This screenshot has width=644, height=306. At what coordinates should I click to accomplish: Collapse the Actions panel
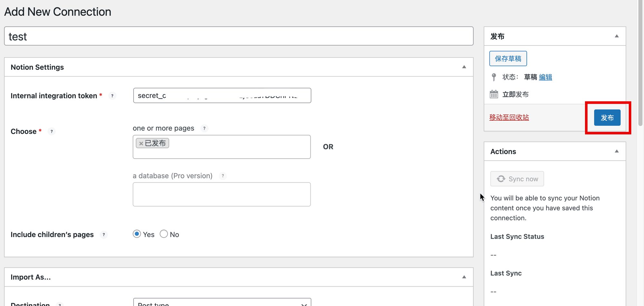click(x=617, y=151)
